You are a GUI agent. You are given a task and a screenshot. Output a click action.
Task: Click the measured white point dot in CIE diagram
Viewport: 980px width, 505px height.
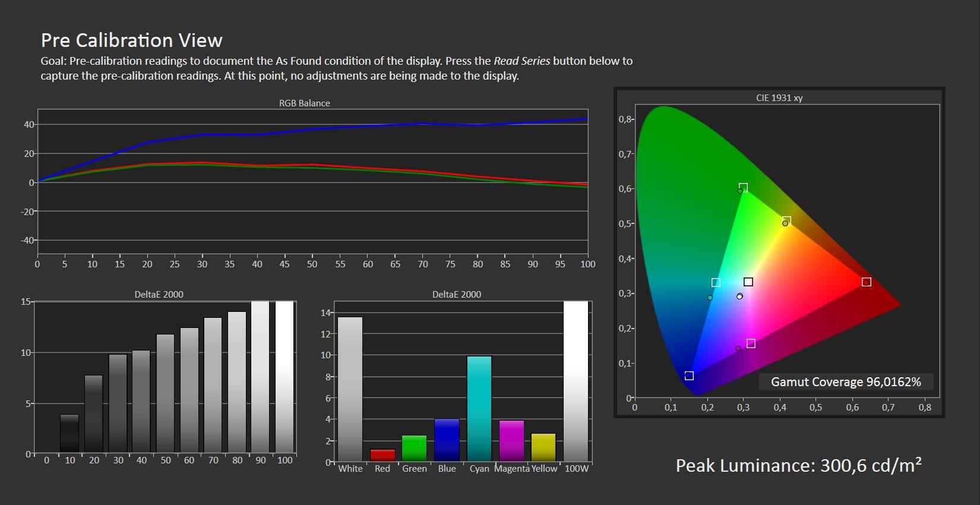[x=739, y=296]
